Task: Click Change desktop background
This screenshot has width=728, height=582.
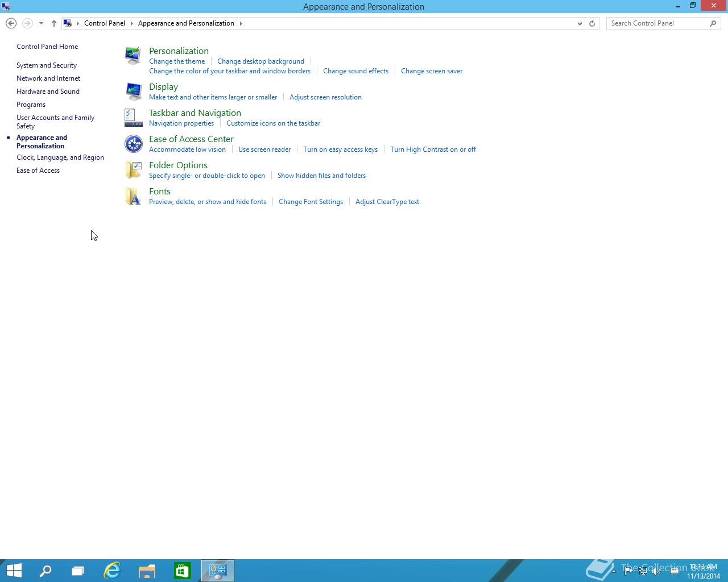Action: (260, 61)
